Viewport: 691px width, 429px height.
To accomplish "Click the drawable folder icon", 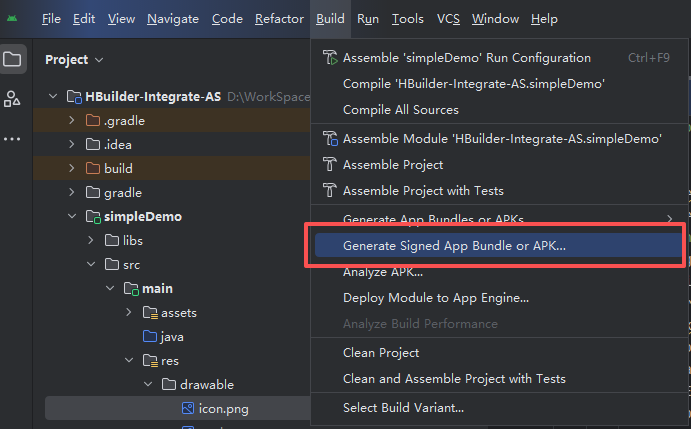I will click(x=169, y=384).
